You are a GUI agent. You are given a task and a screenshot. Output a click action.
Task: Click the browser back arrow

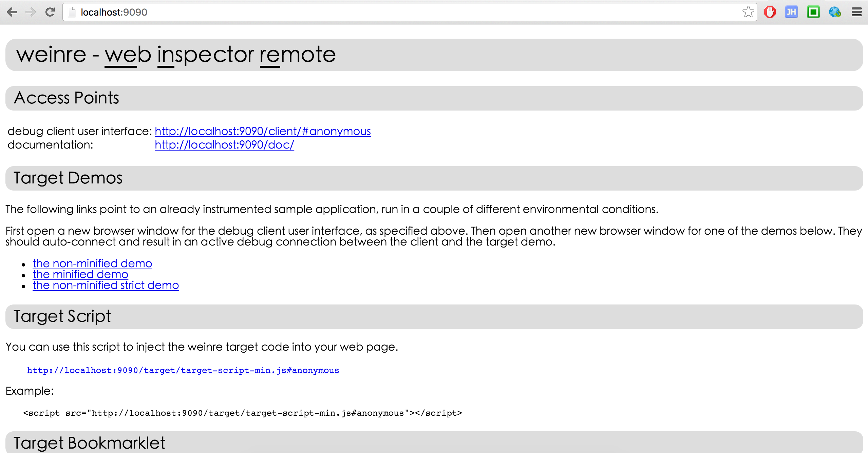(x=12, y=12)
